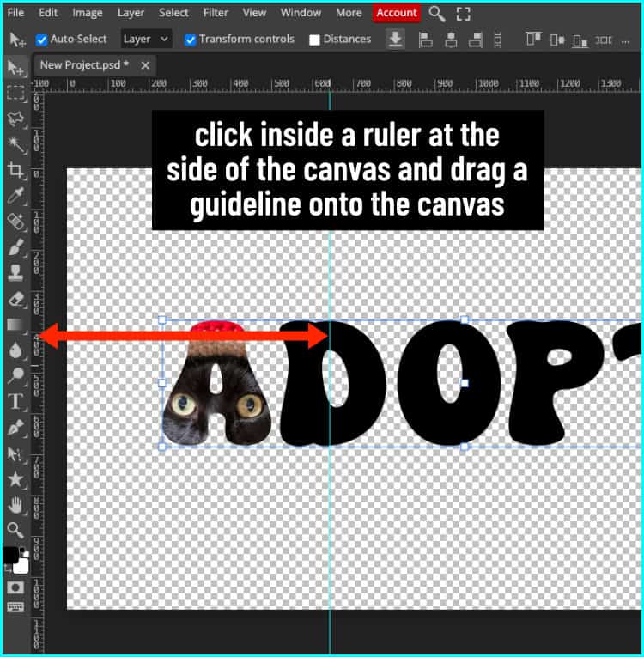Select the Move tool in the left toolbar
644x657 pixels.
(15, 68)
